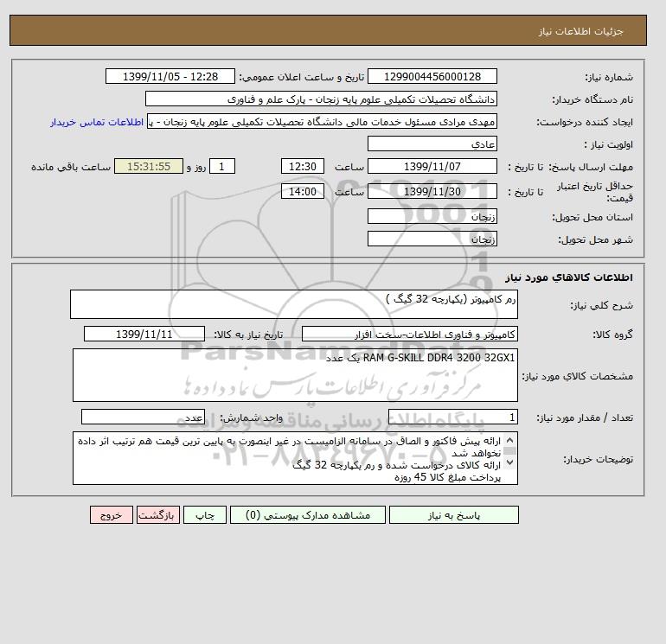Click remaining days field showing 1
This screenshot has width=666, height=644.
(222, 167)
